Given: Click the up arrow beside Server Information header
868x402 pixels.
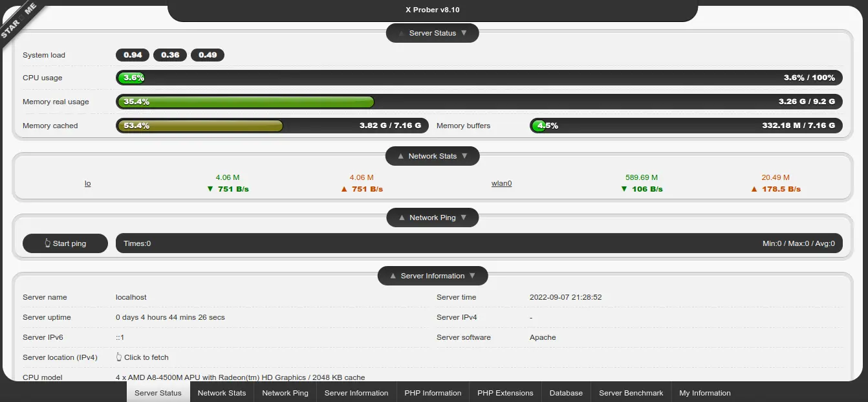Looking at the screenshot, I should tap(393, 276).
